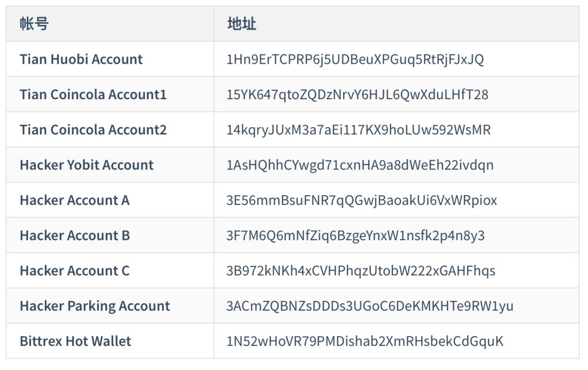Click address starting with 1Hn9ErTCPRP6
Image resolution: width=588 pixels, height=370 pixels.
click(x=355, y=59)
